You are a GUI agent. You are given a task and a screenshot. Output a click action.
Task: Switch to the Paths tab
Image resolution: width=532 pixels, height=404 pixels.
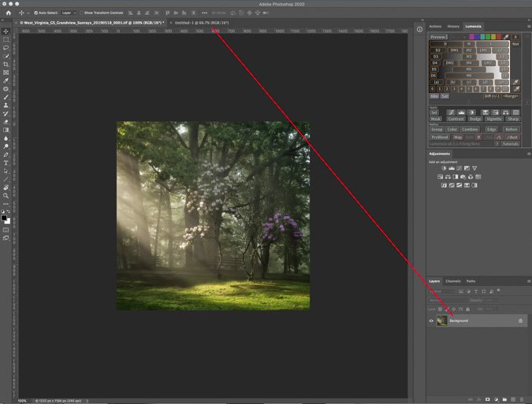click(x=471, y=281)
